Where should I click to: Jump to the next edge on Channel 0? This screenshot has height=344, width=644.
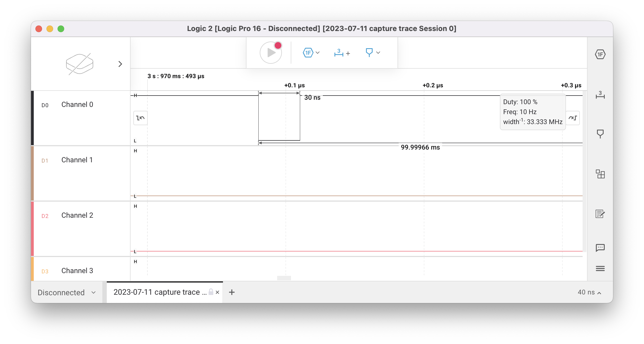(x=573, y=118)
